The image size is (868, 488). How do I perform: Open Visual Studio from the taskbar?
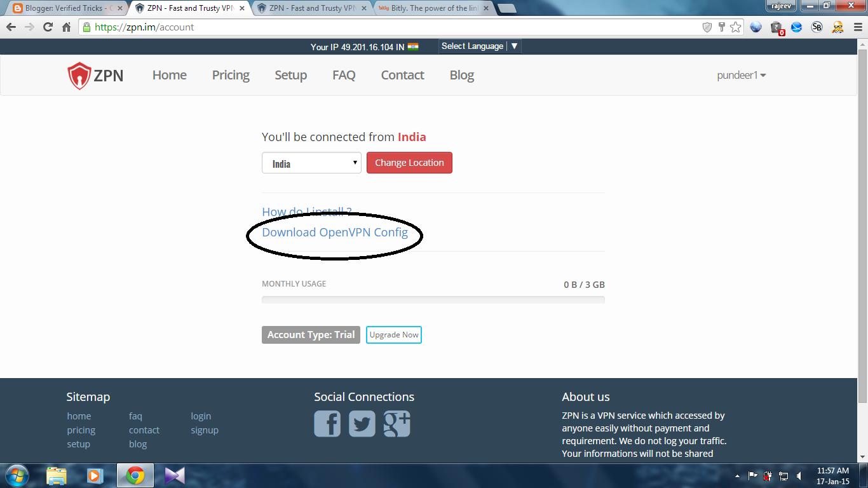point(174,475)
